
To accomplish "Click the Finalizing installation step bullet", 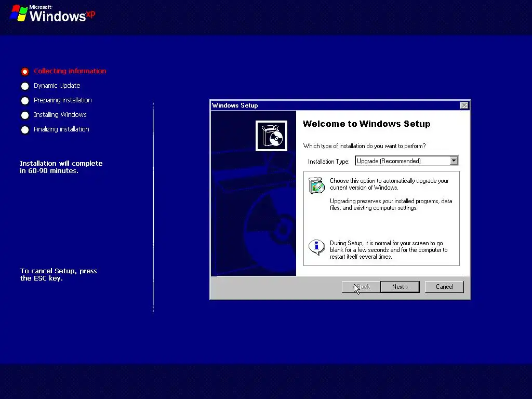I will point(25,130).
